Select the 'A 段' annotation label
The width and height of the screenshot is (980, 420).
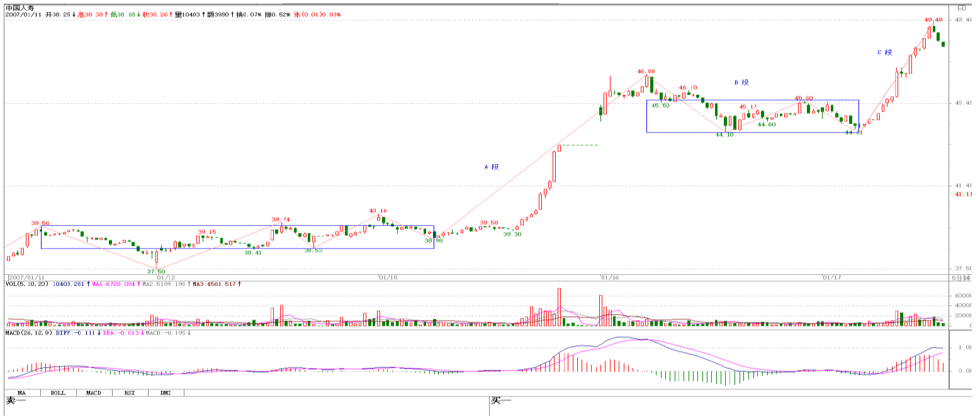pyautogui.click(x=491, y=167)
